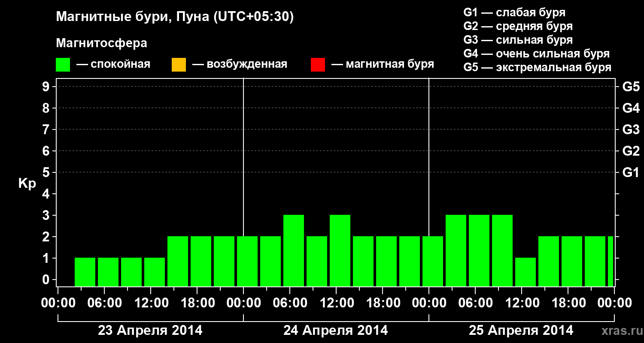Image resolution: width=644 pixels, height=343 pixels.
Task: Click the 'Магнитосфера' legend heading
Action: click(101, 43)
